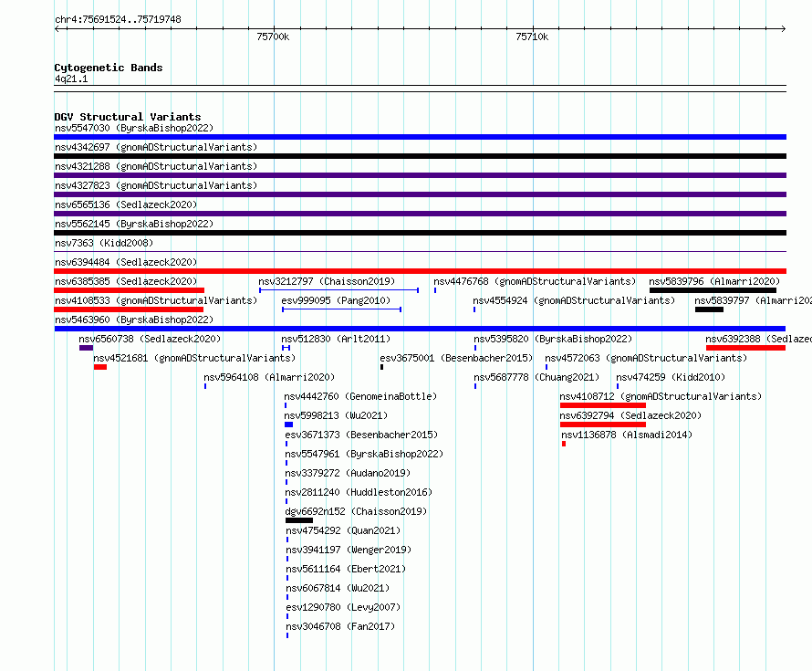
Task: Click nsv5839796 (Almarri2020) label
Action: (x=714, y=281)
